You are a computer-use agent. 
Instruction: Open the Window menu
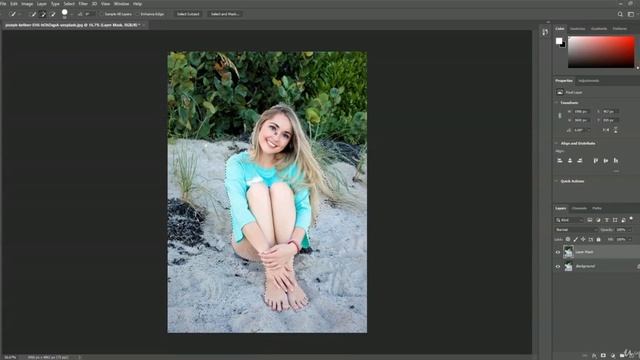[121, 4]
